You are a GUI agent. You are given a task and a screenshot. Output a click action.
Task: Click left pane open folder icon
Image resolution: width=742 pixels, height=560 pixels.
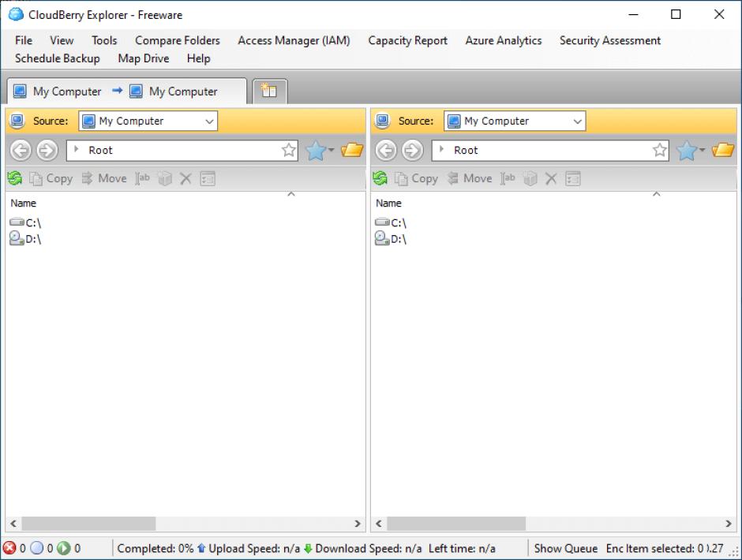pos(351,151)
